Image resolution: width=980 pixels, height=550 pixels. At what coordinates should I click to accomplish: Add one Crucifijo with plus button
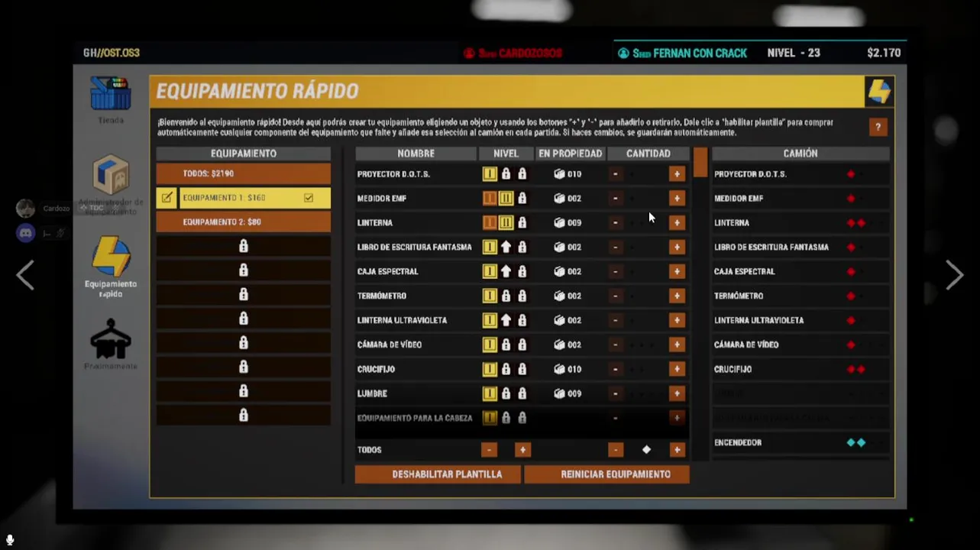(x=677, y=370)
